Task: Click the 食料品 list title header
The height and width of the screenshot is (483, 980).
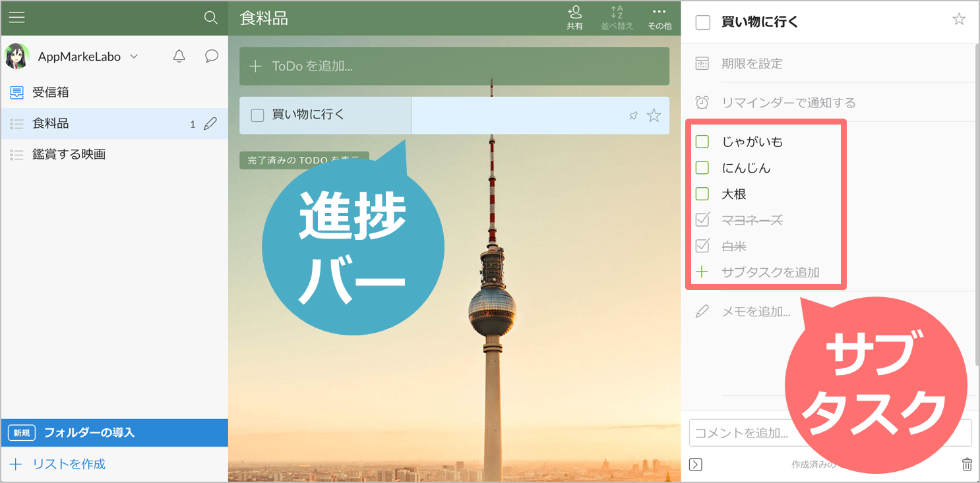Action: 264,18
